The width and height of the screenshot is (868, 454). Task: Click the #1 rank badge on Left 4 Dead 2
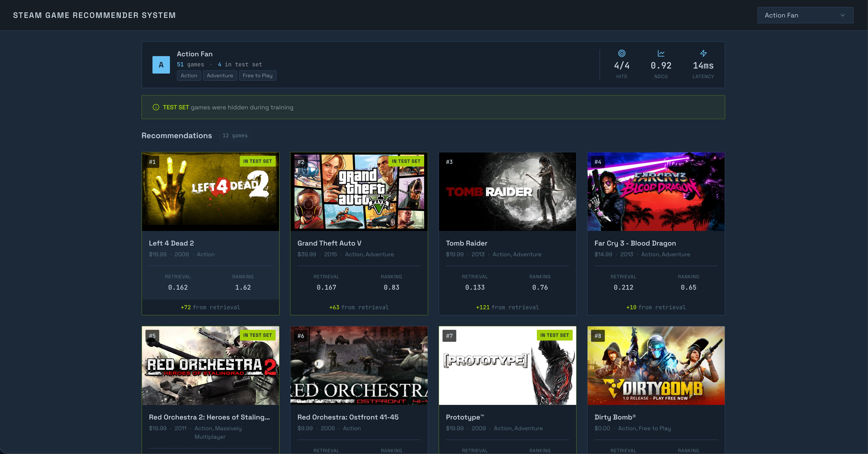pyautogui.click(x=152, y=162)
